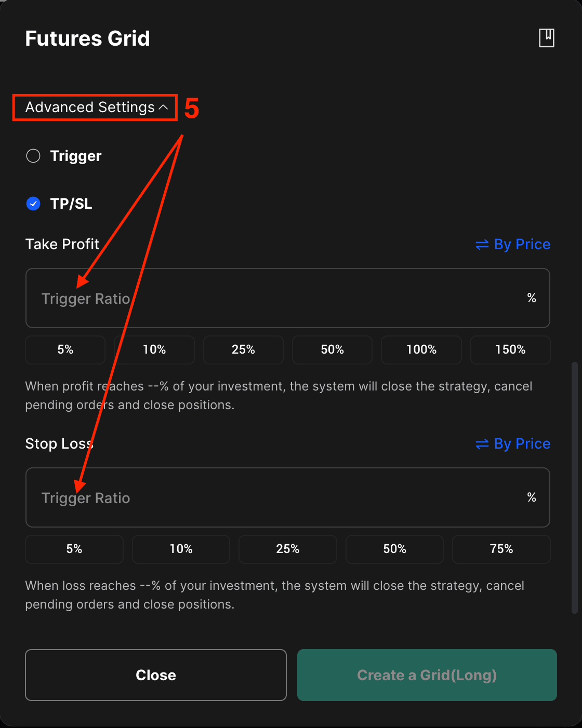Choose 10% for Take Profit
582x728 pixels.
coord(154,349)
